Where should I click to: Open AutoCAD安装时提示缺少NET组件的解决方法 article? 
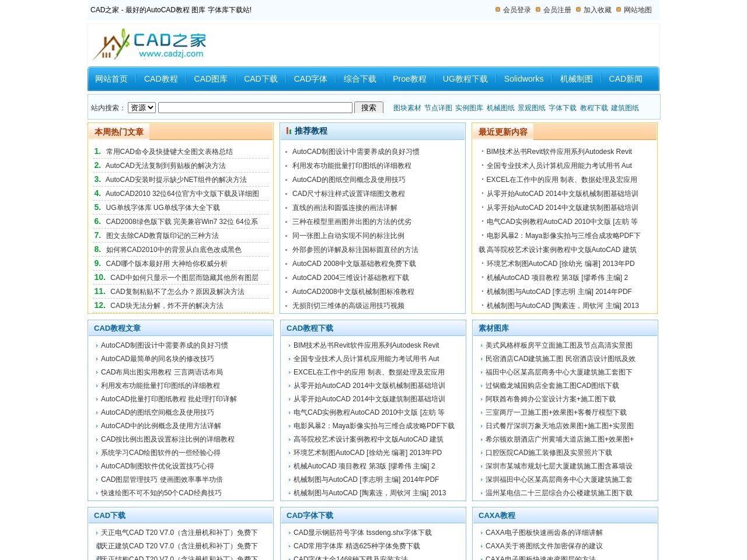pos(176,180)
